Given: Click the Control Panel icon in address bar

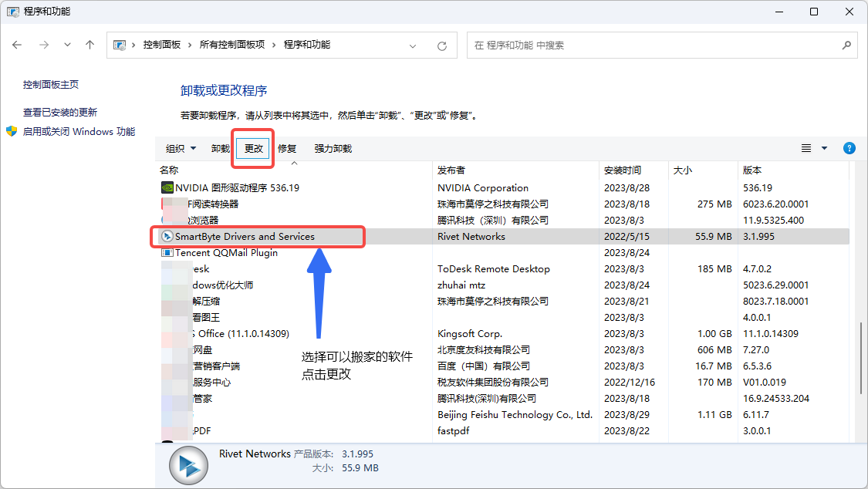Looking at the screenshot, I should tap(119, 45).
